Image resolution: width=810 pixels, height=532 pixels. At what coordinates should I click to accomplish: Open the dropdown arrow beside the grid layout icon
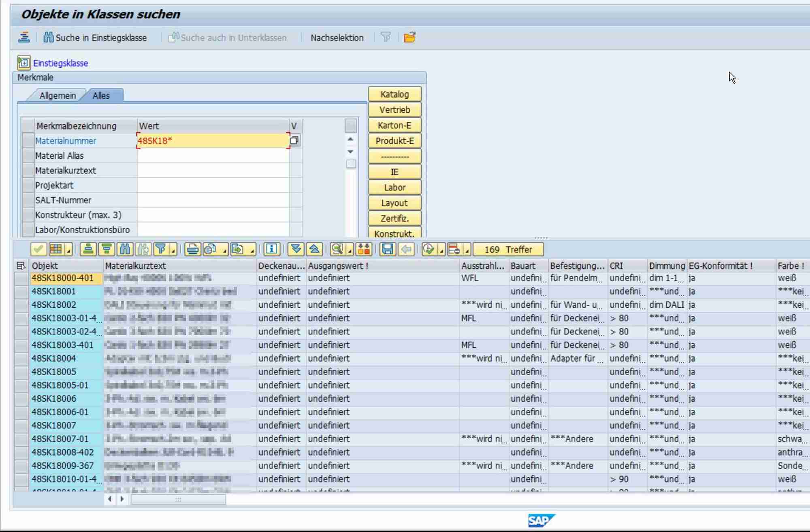click(68, 250)
